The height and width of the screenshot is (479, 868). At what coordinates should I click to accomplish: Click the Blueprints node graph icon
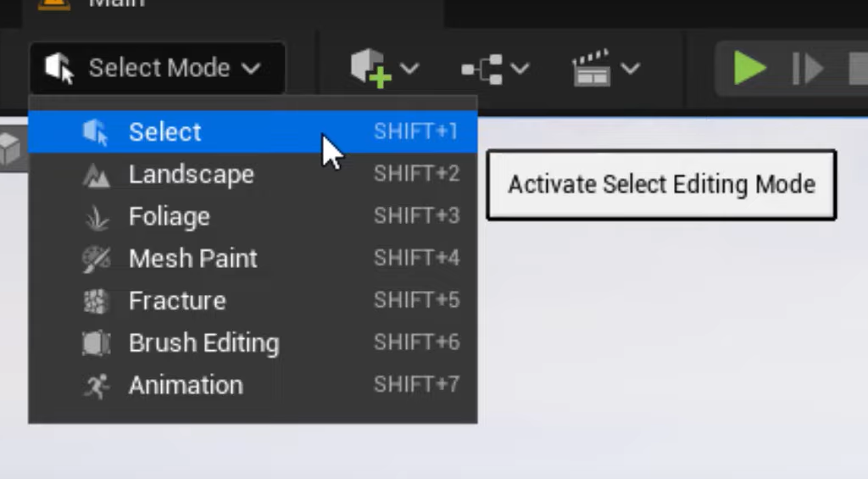(x=482, y=70)
